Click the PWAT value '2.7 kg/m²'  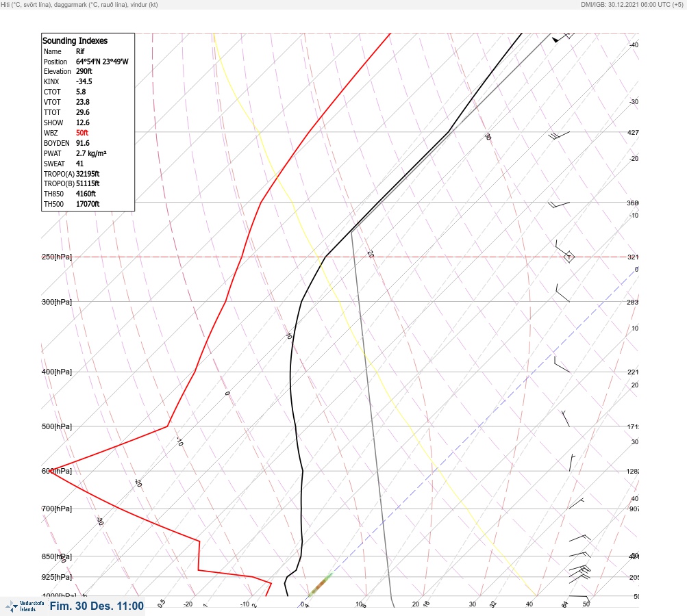(91, 153)
